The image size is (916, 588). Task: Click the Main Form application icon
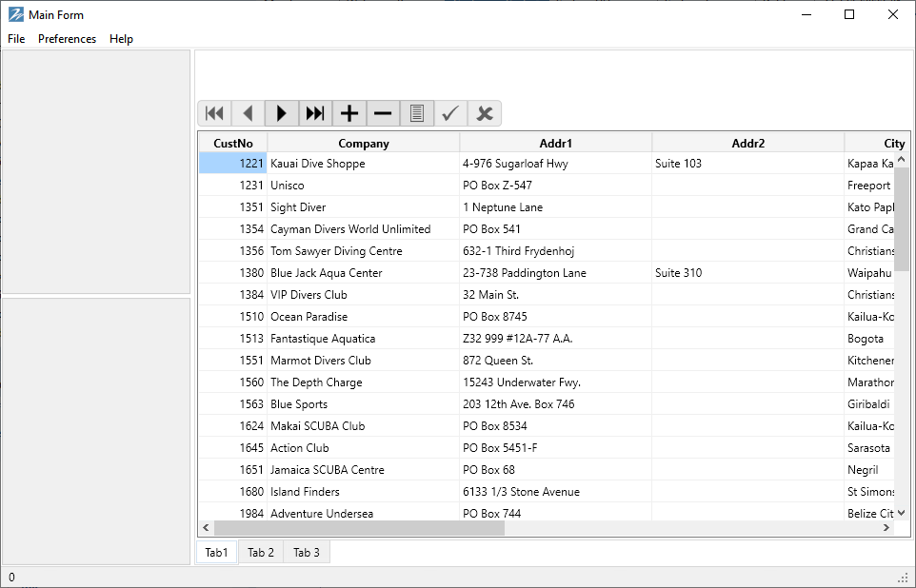click(16, 14)
